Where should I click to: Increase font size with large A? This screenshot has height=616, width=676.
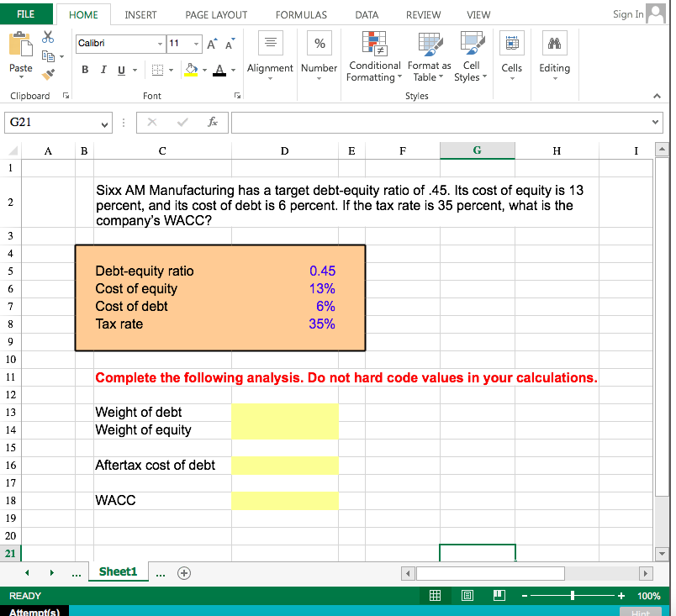[212, 44]
